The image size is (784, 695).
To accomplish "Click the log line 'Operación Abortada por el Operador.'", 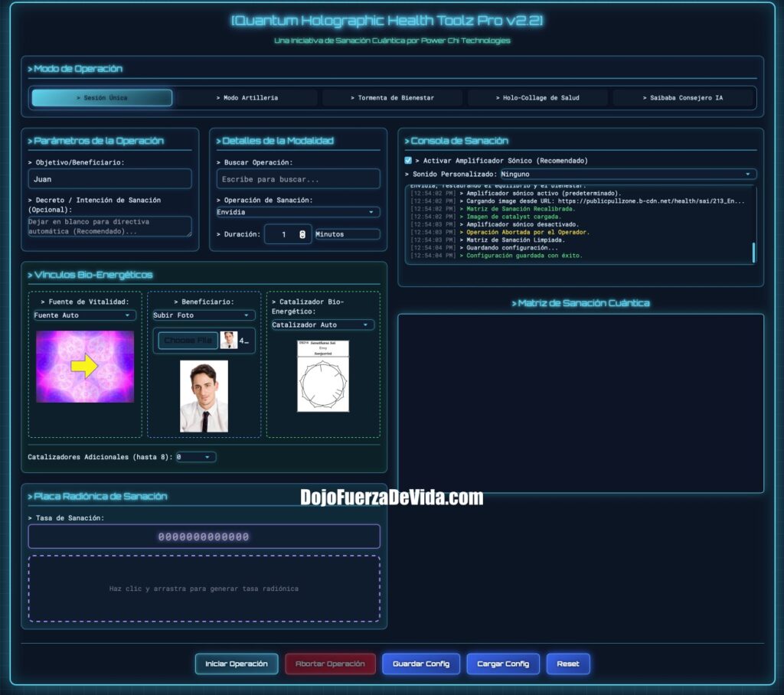I will pyautogui.click(x=500, y=232).
